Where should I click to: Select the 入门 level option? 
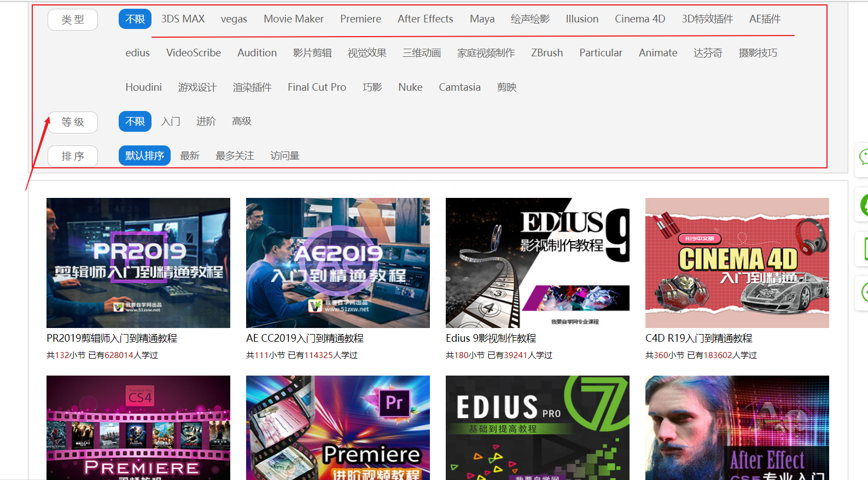click(171, 121)
